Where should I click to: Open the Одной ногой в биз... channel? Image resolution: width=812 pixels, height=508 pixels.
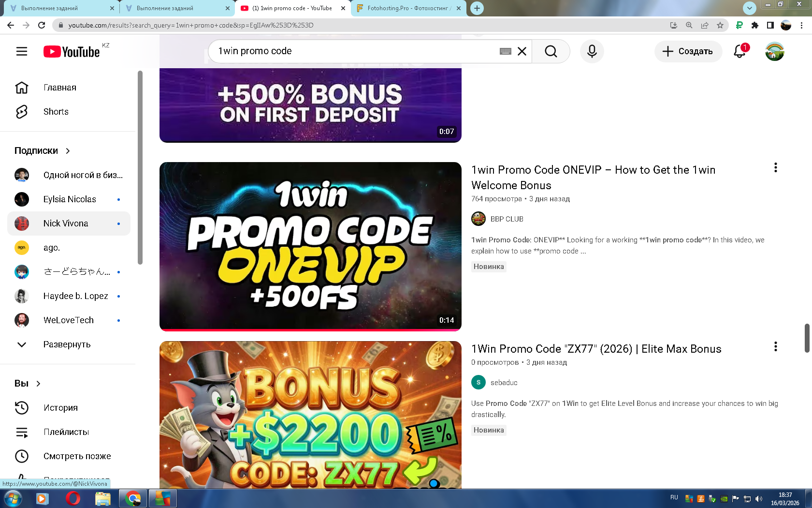click(69, 175)
